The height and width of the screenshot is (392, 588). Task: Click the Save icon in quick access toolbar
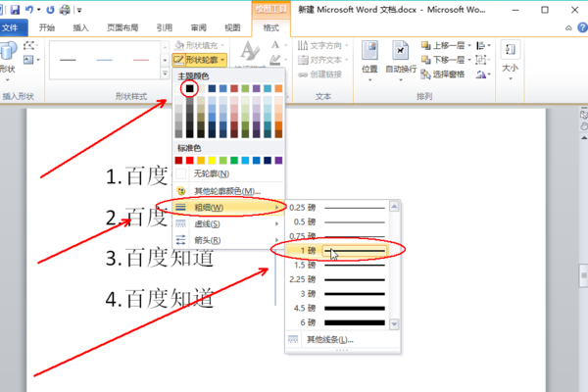15,10
